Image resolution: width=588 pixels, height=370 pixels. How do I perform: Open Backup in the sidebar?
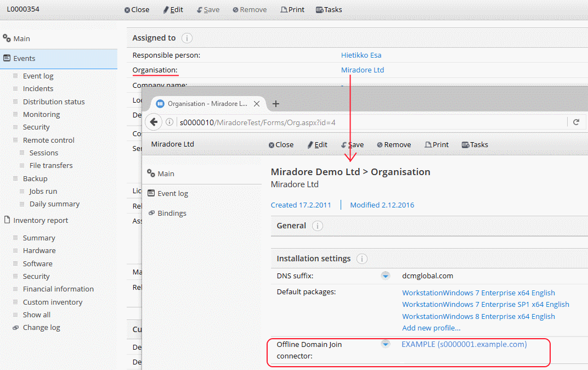[35, 178]
